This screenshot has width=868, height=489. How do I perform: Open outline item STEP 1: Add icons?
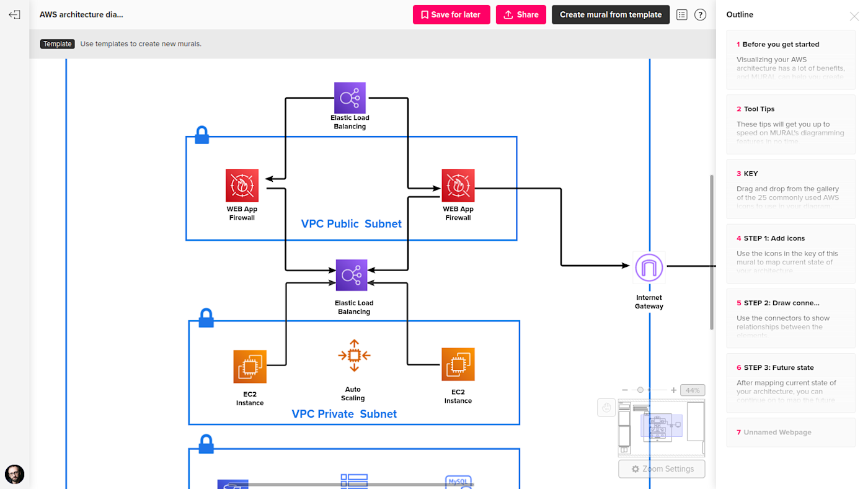(790, 253)
